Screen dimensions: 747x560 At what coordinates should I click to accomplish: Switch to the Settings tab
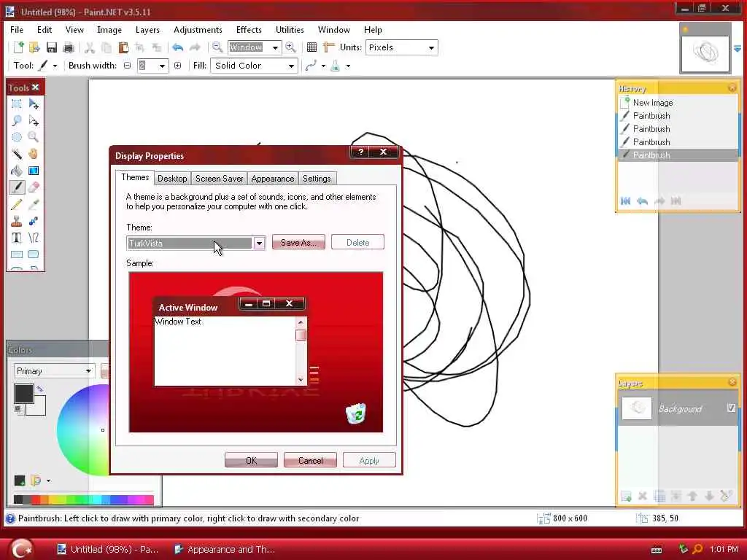tap(317, 179)
